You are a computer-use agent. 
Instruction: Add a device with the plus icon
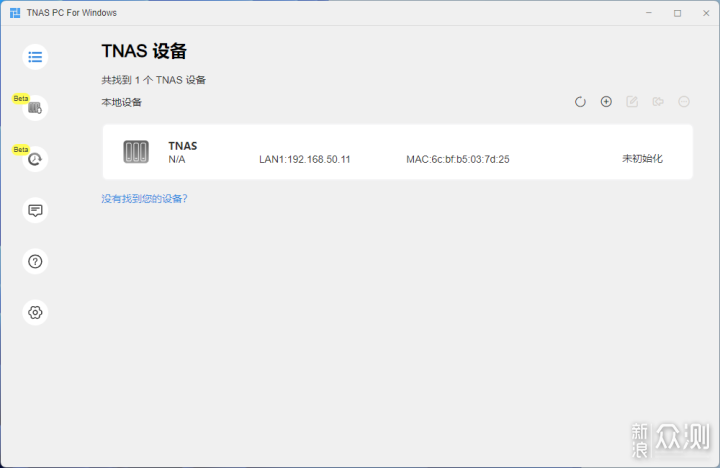tap(606, 101)
